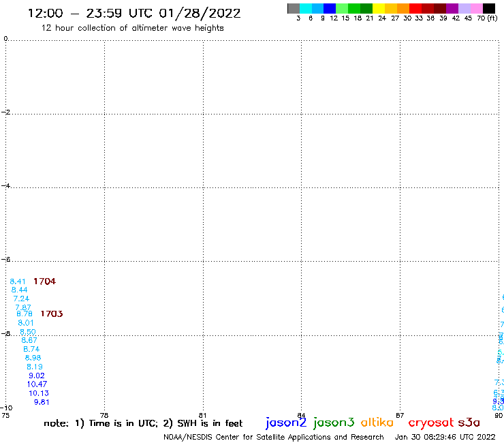Click the wave height value 8.78
504x443 pixels.
click(x=25, y=314)
